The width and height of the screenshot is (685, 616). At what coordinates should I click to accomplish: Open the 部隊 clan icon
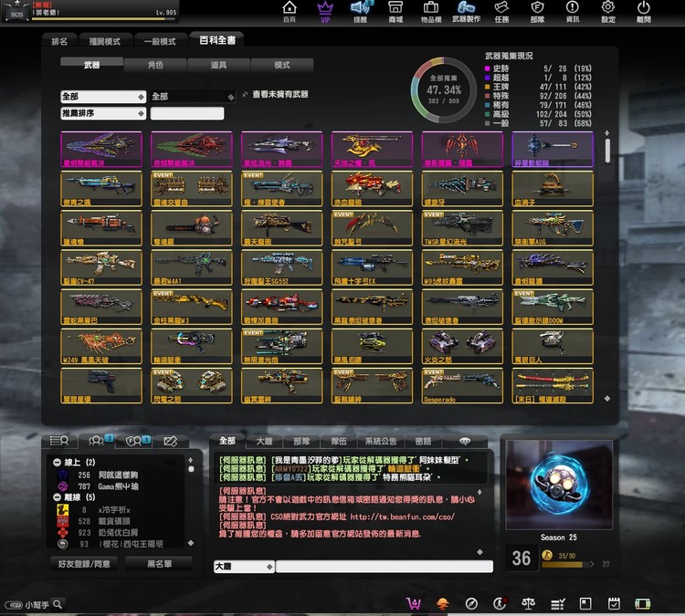[537, 11]
